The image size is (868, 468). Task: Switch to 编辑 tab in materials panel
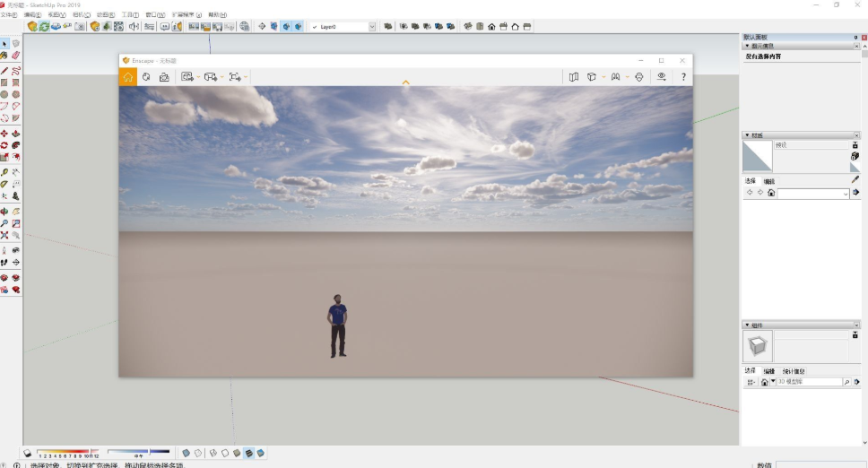[x=768, y=181]
